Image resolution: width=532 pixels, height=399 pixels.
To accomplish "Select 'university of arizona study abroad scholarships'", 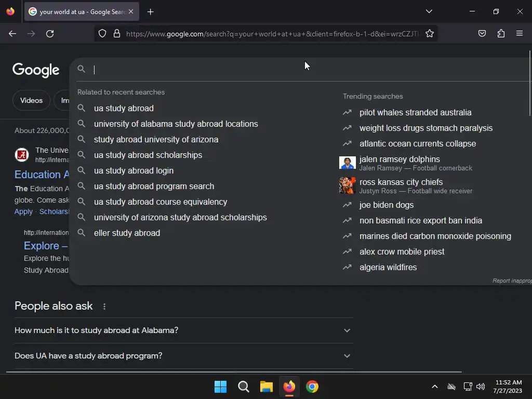I will click(x=180, y=218).
